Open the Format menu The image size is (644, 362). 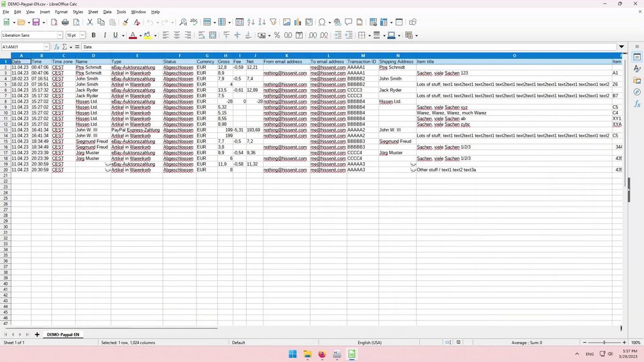click(61, 12)
